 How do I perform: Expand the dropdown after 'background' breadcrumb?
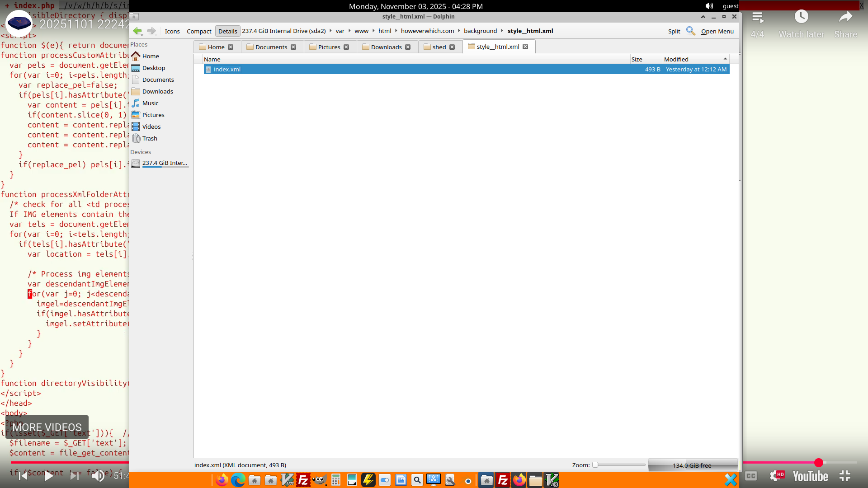tap(502, 31)
